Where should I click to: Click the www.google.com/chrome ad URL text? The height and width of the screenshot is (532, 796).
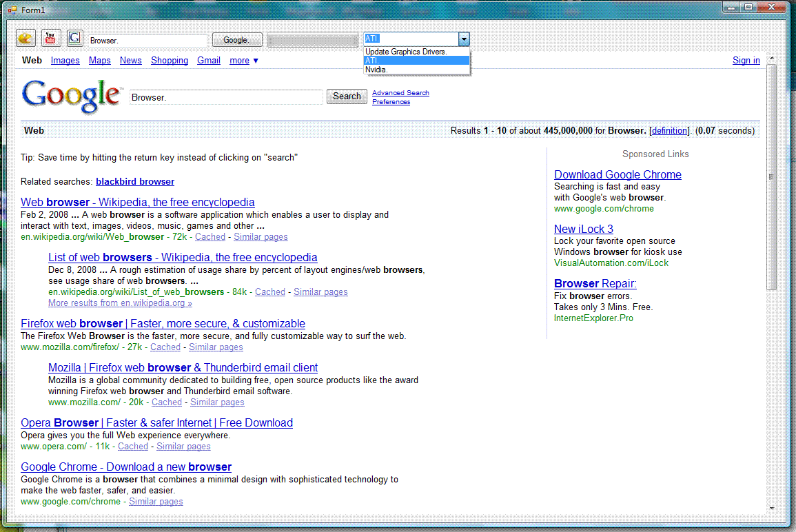(604, 209)
